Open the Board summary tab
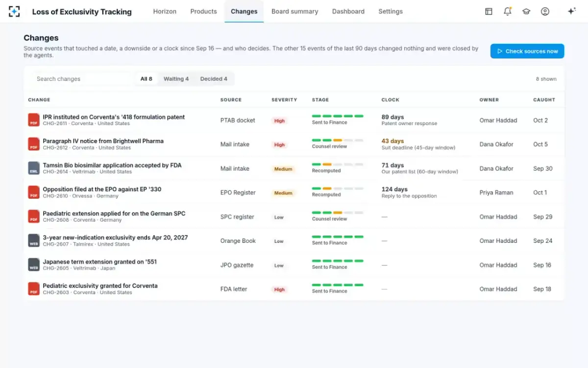This screenshot has width=588, height=368. (x=294, y=11)
